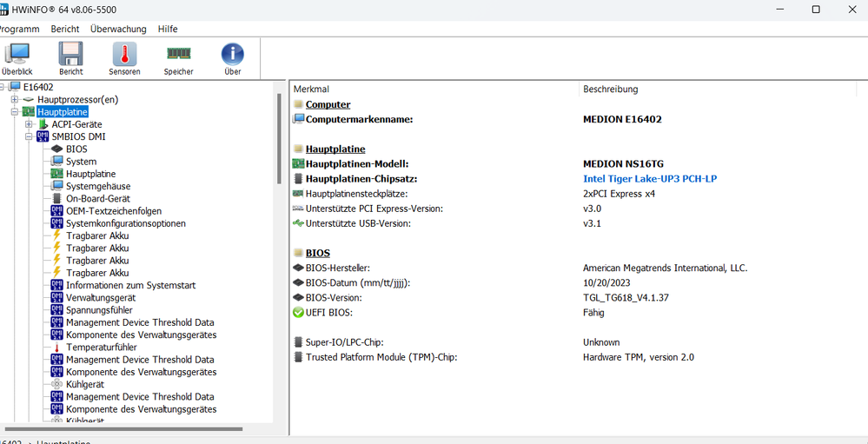This screenshot has width=868, height=444.
Task: Select the Temperaturfühler tree item
Action: pyautogui.click(x=101, y=347)
